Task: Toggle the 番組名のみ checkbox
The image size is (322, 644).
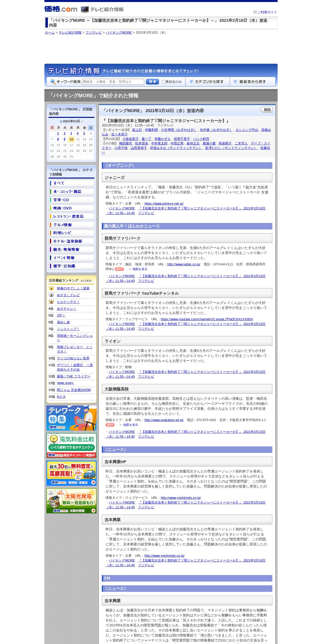Action: [164, 82]
